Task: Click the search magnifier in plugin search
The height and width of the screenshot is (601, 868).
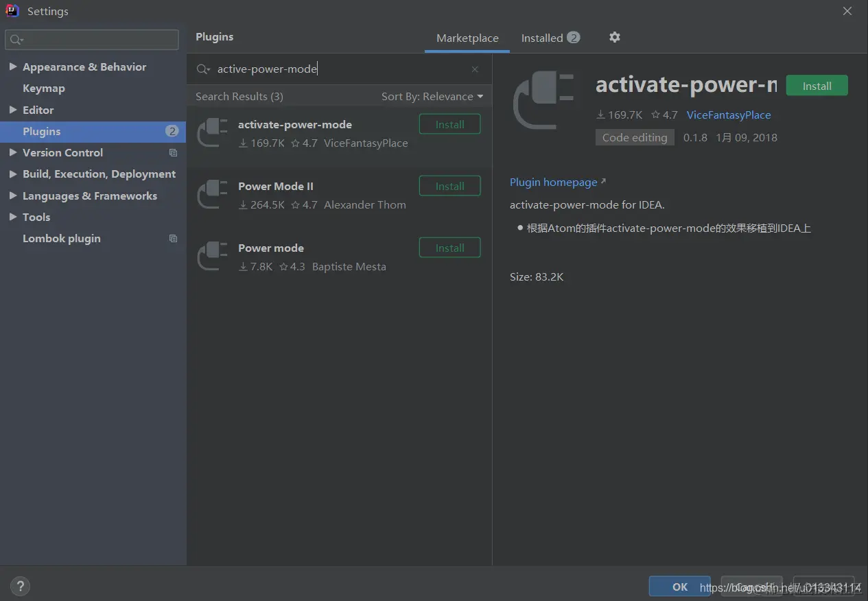Action: point(204,69)
